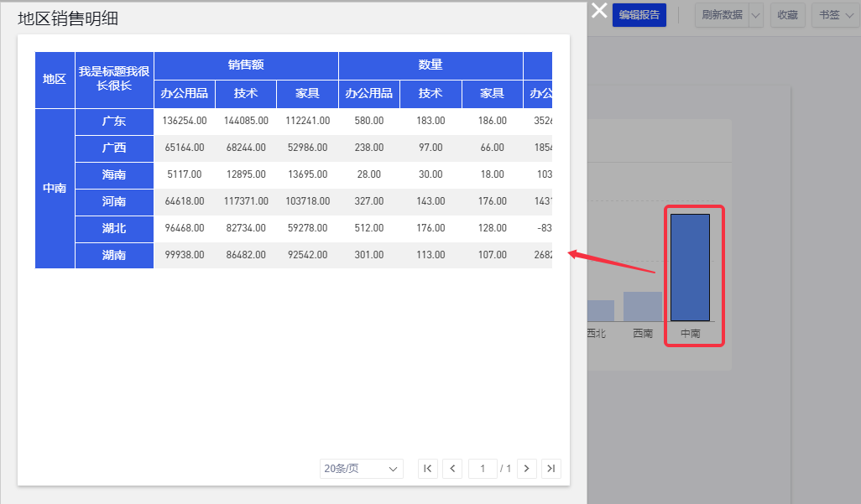The image size is (861, 504).
Task: Select the 西南 bar in chart
Action: tap(643, 306)
